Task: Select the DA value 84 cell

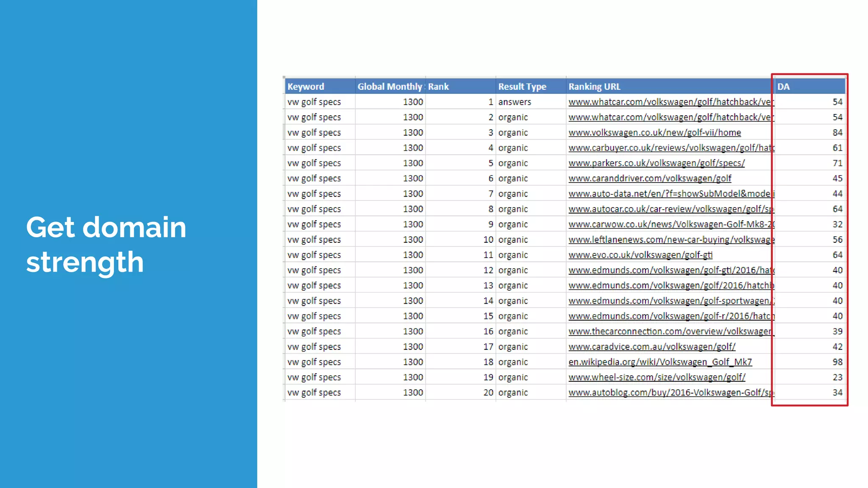Action: coord(810,133)
